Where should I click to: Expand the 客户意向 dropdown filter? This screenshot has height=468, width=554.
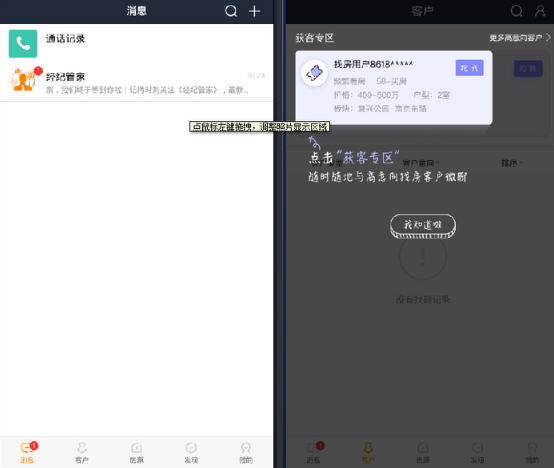click(x=421, y=163)
